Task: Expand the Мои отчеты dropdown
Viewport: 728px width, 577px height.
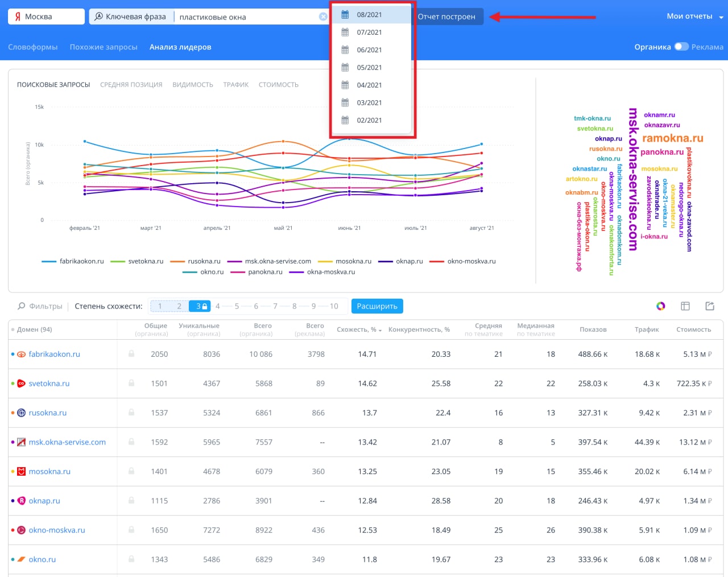Action: pyautogui.click(x=695, y=17)
